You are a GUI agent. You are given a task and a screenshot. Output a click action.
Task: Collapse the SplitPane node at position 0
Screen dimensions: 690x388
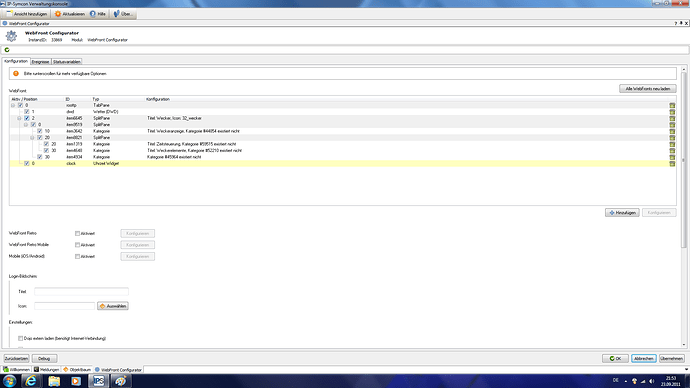(x=26, y=125)
